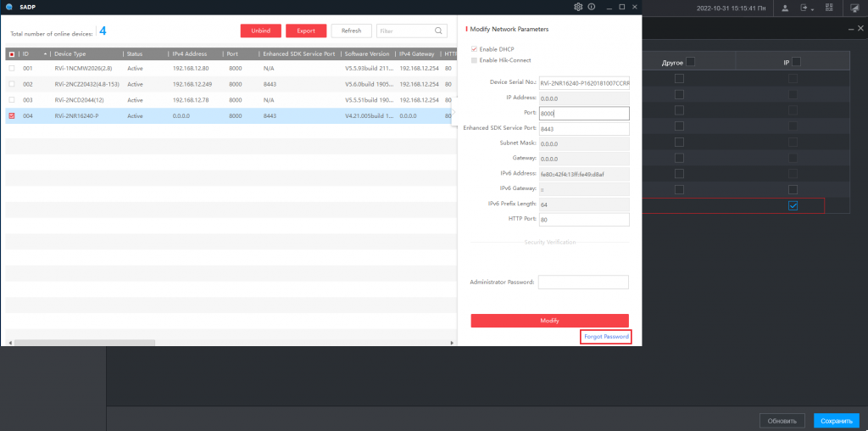The image size is (868, 431).
Task: Open the user account icon
Action: pyautogui.click(x=784, y=8)
